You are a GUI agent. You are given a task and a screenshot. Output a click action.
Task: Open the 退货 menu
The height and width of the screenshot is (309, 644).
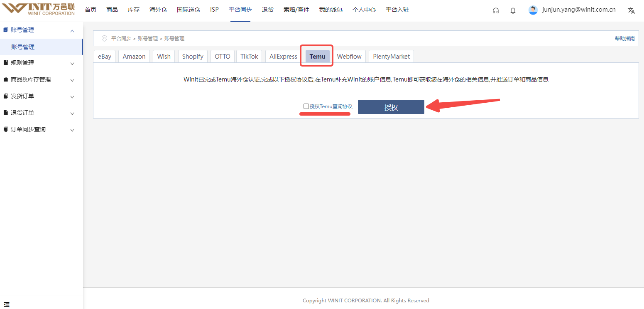click(x=268, y=10)
